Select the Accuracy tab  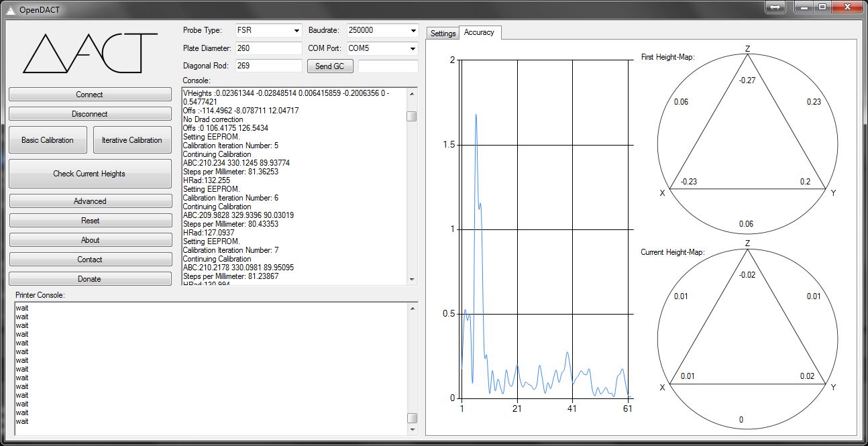tap(479, 33)
